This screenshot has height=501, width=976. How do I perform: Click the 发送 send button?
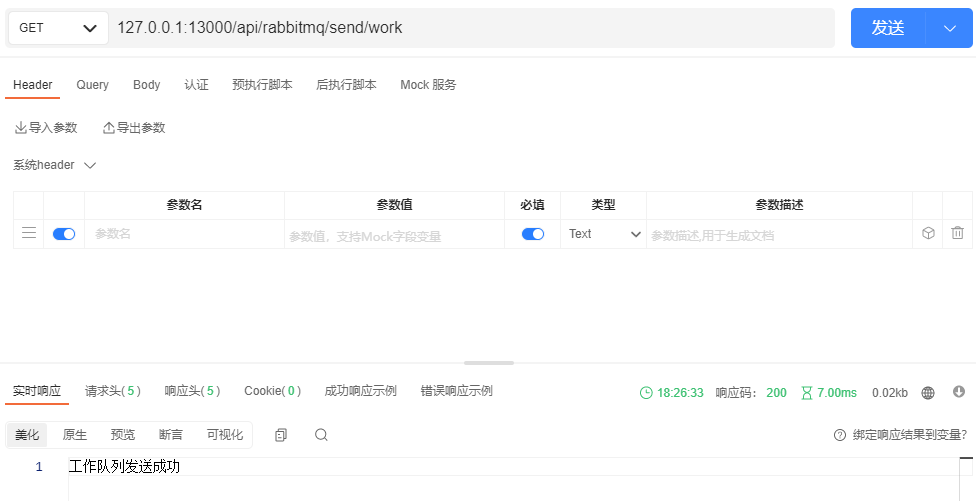tap(888, 28)
